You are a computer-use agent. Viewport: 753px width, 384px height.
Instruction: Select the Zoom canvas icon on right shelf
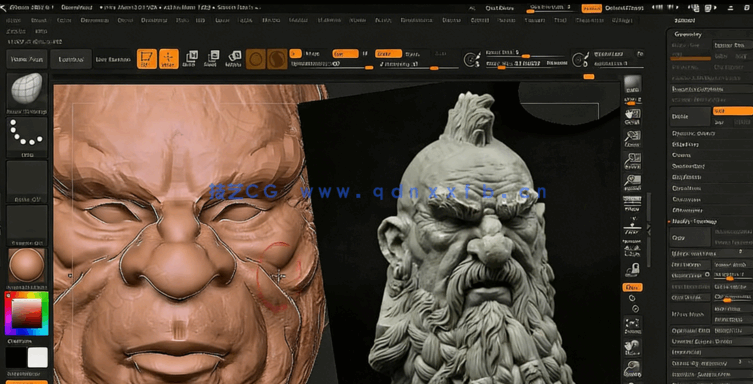tap(632, 138)
